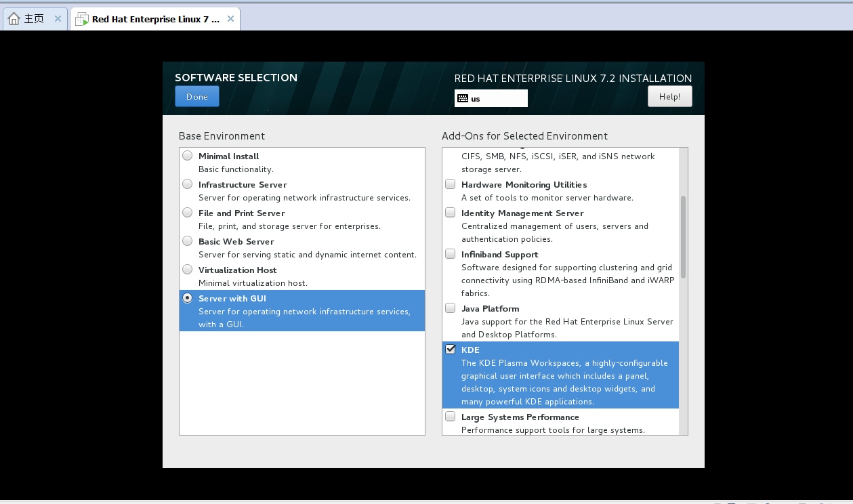Close the Red Hat Enterprise Linux 7 tab

tap(230, 19)
